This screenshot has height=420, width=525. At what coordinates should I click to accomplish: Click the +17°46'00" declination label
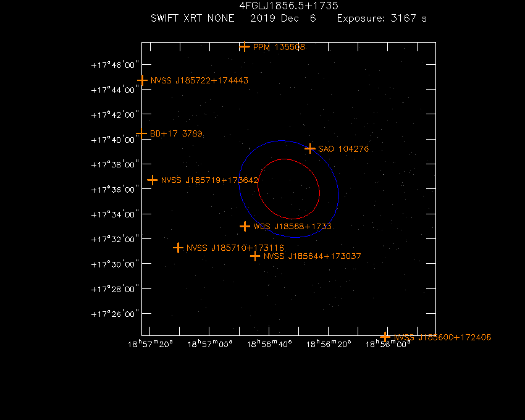(115, 65)
